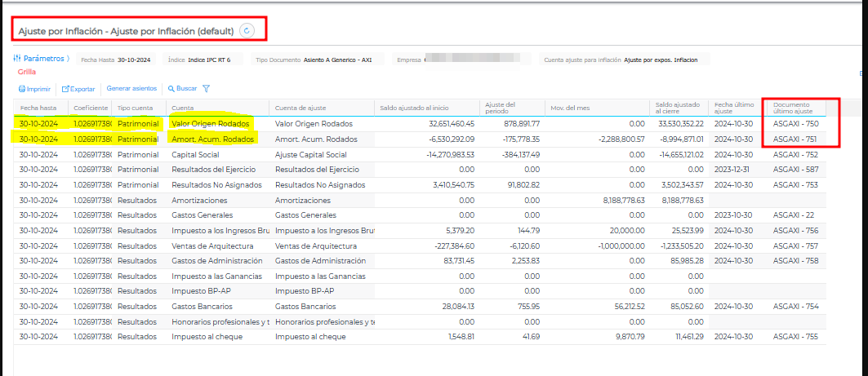
Task: Open document ASGAXI - 750 cell
Action: pyautogui.click(x=795, y=124)
